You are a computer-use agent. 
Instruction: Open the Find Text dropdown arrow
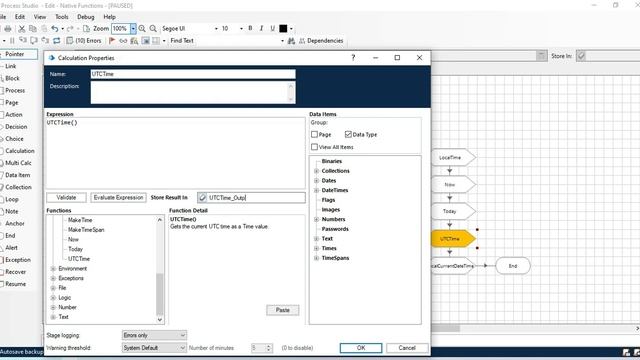point(282,41)
